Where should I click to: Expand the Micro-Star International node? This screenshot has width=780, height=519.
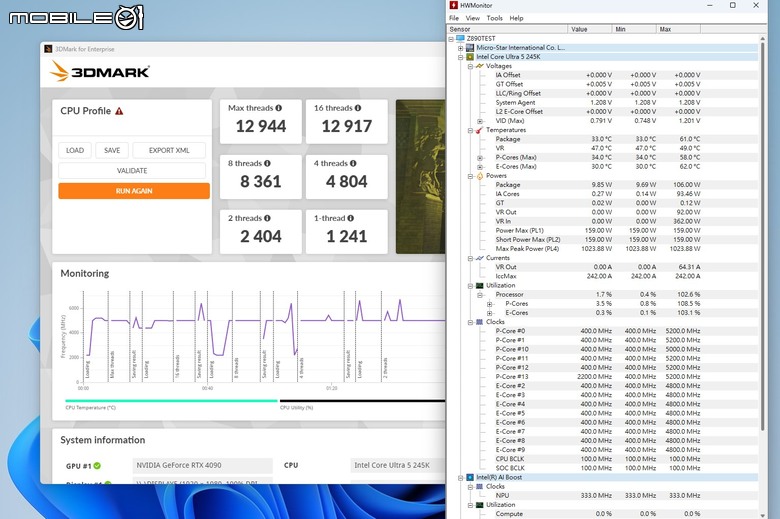(461, 48)
